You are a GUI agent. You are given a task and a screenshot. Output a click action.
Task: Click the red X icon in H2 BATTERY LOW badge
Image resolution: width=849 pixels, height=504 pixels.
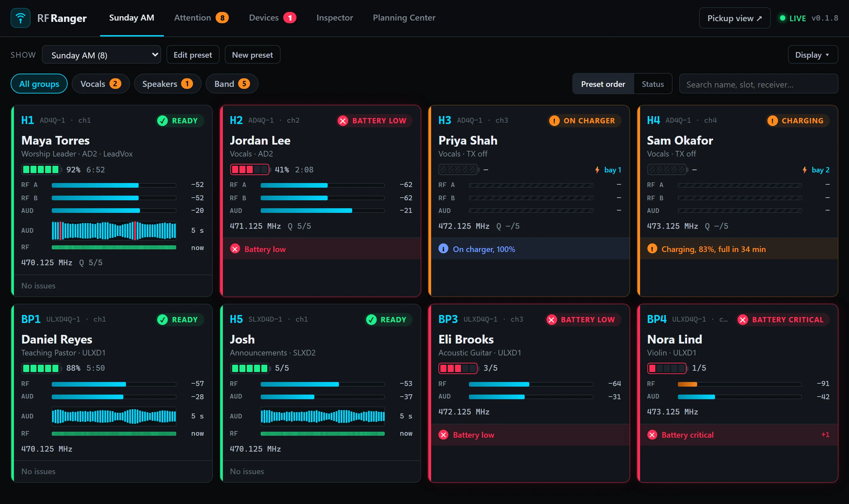[x=343, y=121]
